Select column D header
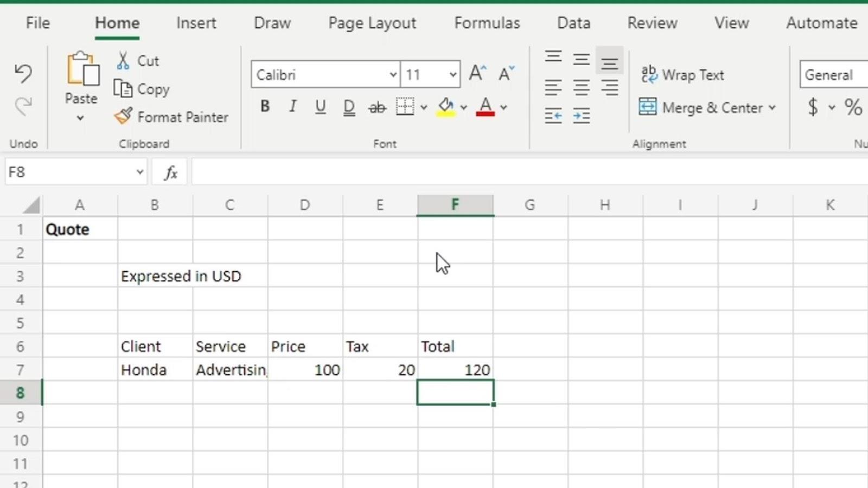Screen dimensions: 868x488 tap(305, 205)
